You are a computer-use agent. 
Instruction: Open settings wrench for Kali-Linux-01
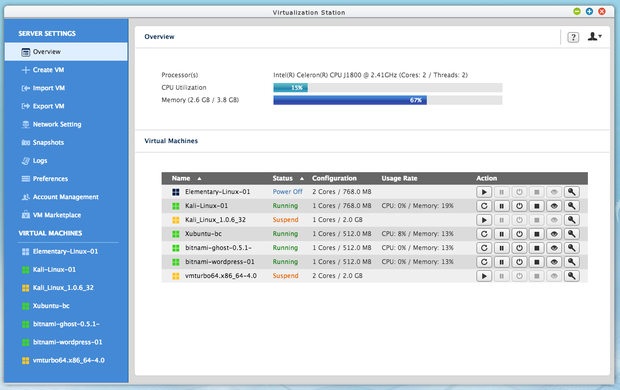571,206
